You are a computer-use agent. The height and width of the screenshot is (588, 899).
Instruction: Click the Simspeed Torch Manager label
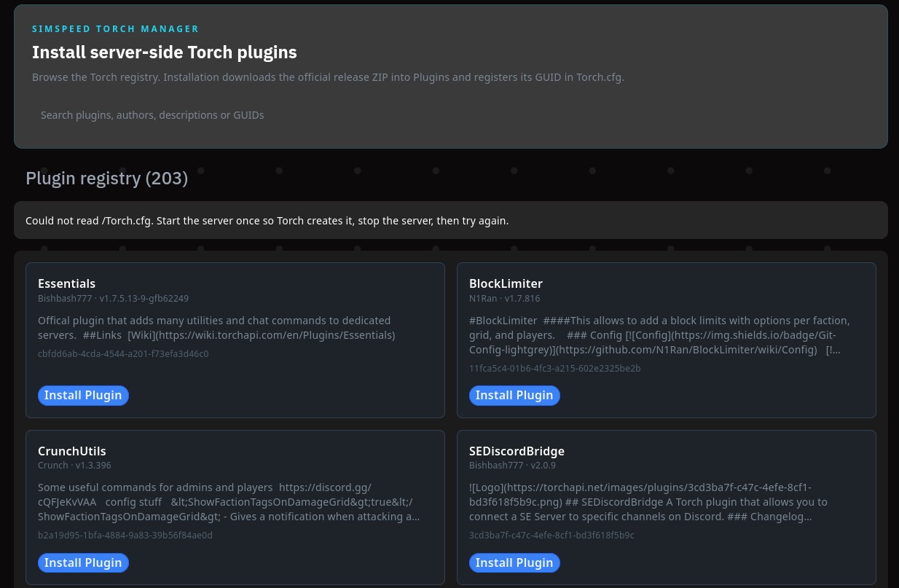[x=115, y=28]
